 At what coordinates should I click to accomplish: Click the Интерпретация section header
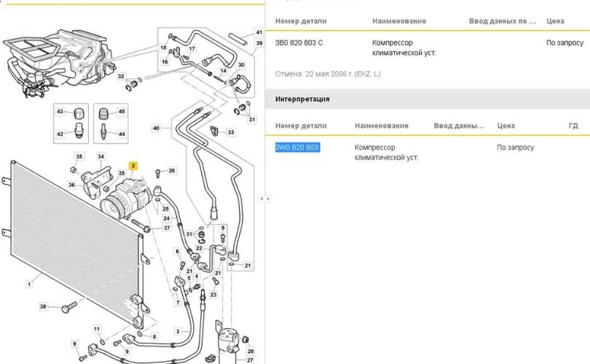(x=302, y=98)
